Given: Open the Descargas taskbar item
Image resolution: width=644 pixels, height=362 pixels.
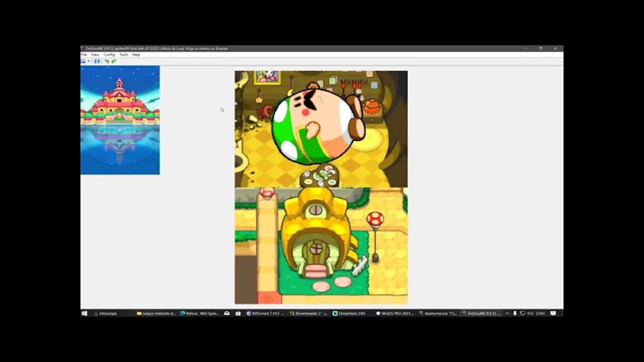Looking at the screenshot, I should tap(106, 313).
